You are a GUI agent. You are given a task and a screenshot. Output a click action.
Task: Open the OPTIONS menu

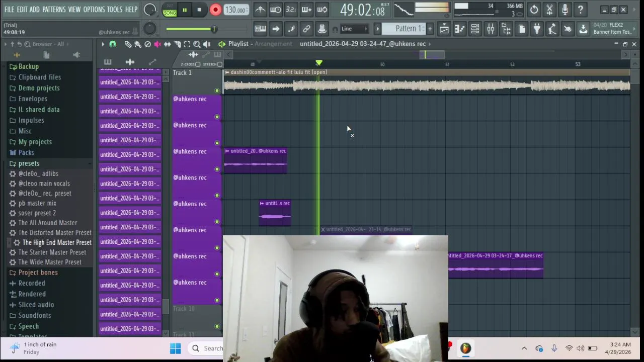click(x=94, y=10)
